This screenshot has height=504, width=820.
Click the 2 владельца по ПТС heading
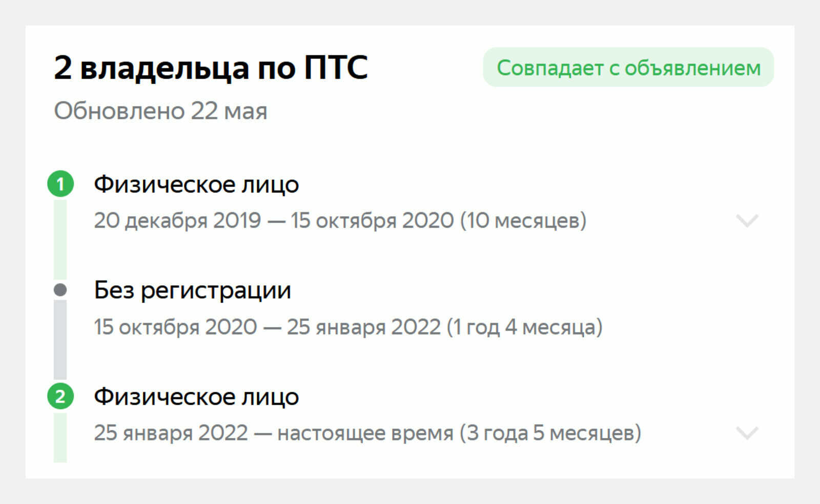(211, 68)
